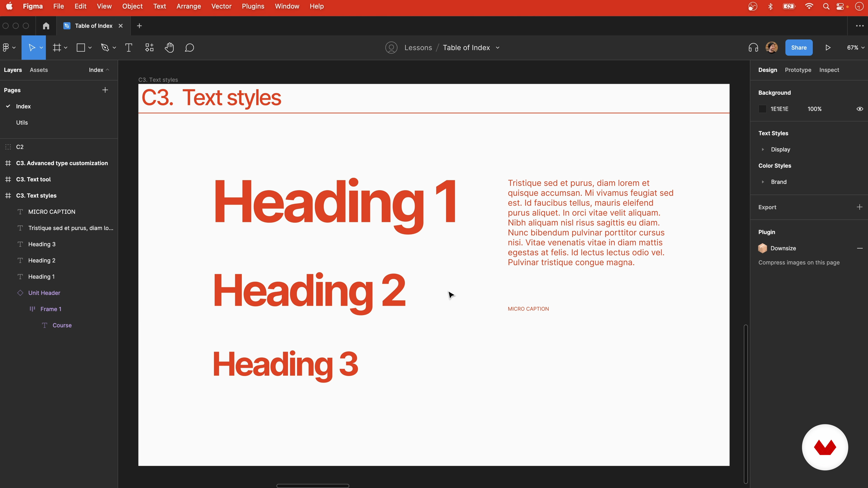
Task: Click the vertical canvas scrollbar
Action: 746,404
